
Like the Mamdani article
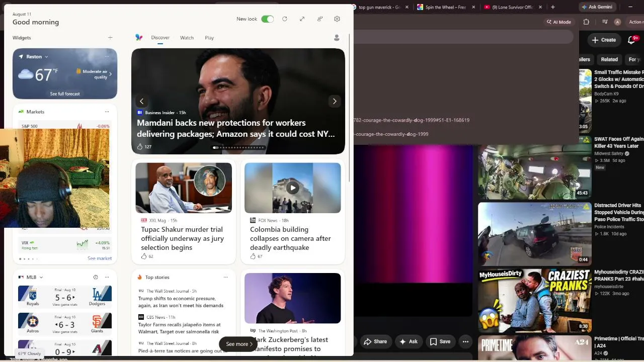(140, 147)
